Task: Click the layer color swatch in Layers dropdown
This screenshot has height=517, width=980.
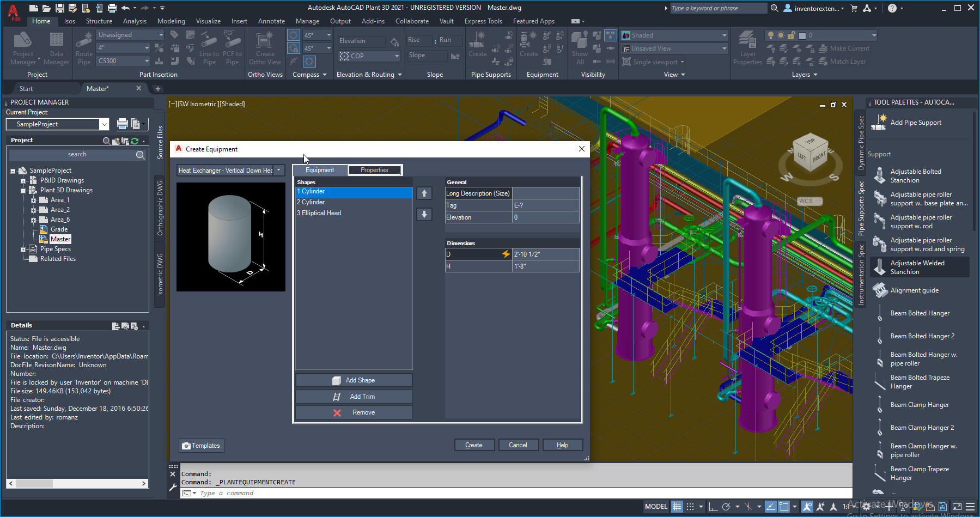Action: 802,35
